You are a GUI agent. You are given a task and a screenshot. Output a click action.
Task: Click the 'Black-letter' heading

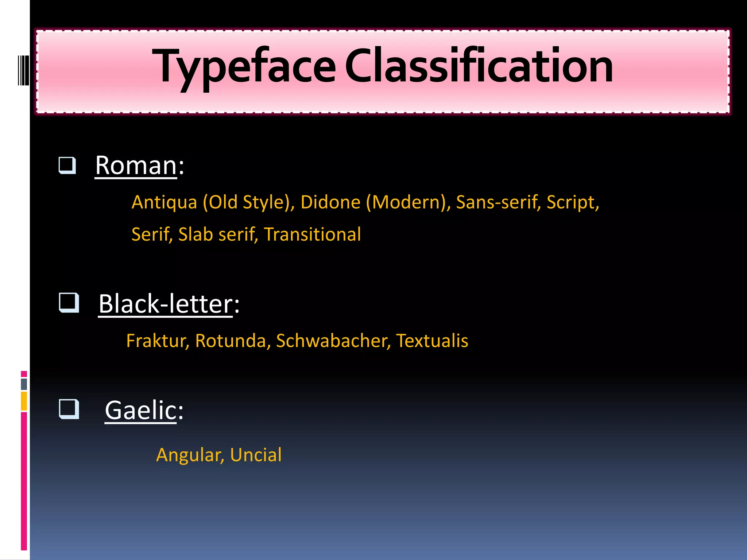click(166, 304)
